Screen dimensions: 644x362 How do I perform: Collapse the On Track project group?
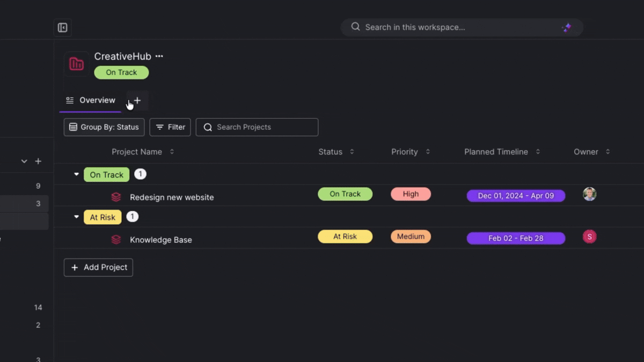click(76, 174)
